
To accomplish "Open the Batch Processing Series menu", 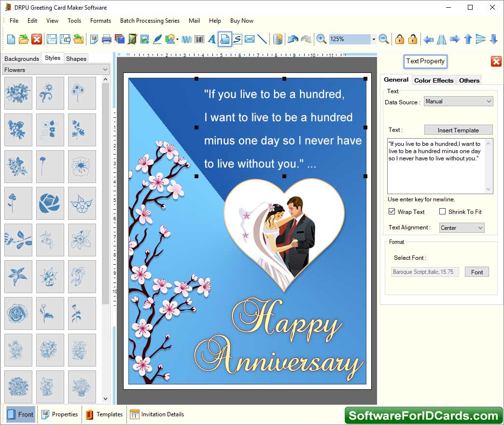I will point(150,21).
